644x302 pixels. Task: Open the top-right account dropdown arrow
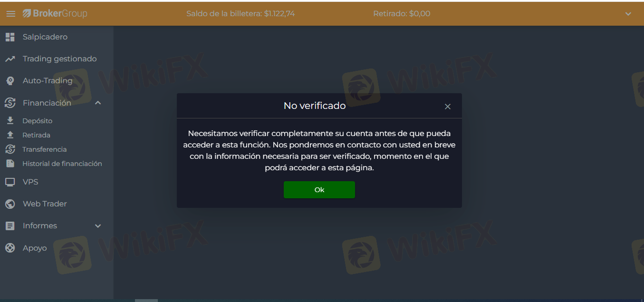pos(628,14)
